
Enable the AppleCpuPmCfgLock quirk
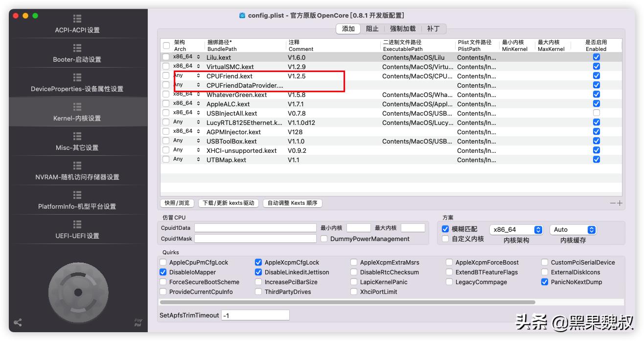(x=163, y=262)
